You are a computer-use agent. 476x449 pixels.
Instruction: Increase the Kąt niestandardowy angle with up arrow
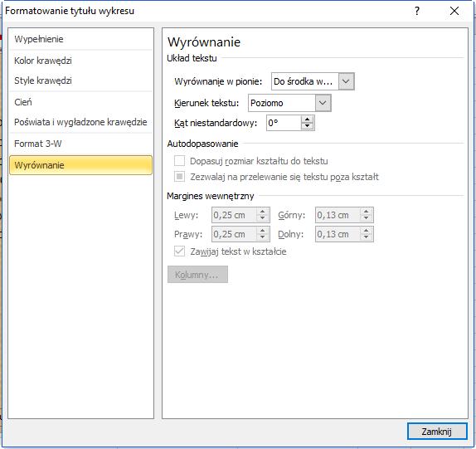click(307, 120)
